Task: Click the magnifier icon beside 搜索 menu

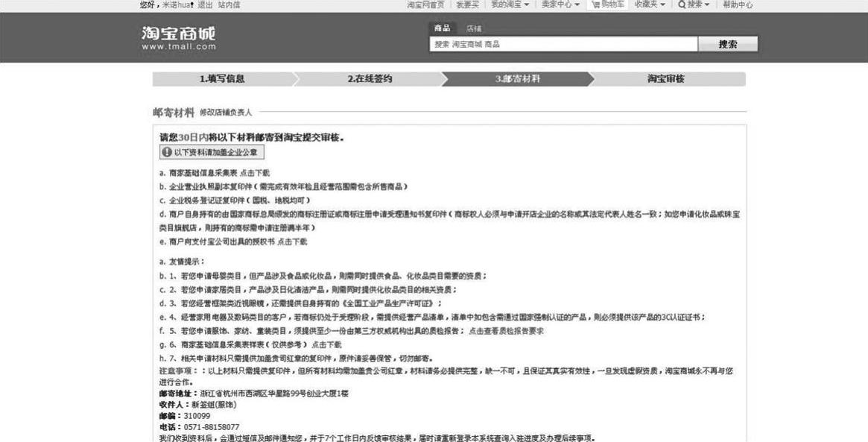Action: click(682, 4)
